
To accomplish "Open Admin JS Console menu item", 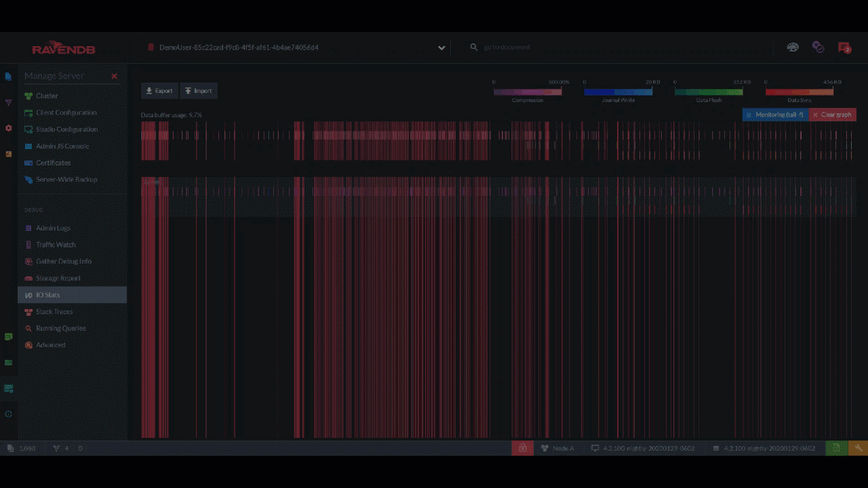I will (x=72, y=146).
